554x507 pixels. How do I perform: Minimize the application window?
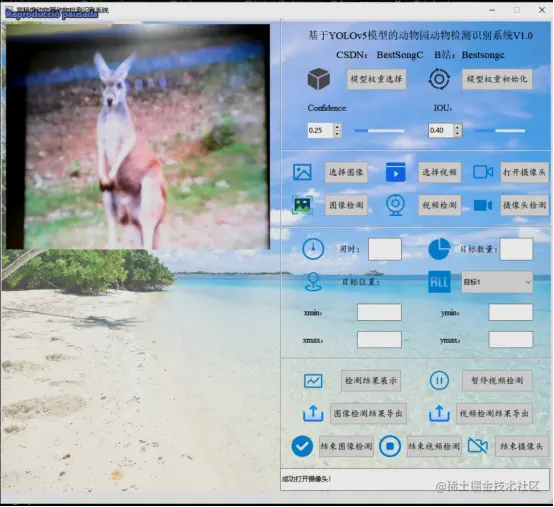click(x=492, y=10)
